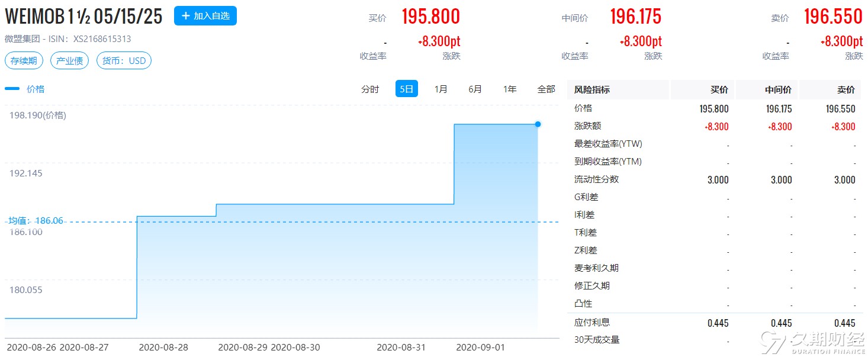The image size is (868, 357).
Task: Click the 均值: 186.06 average line label
Action: pyautogui.click(x=36, y=221)
